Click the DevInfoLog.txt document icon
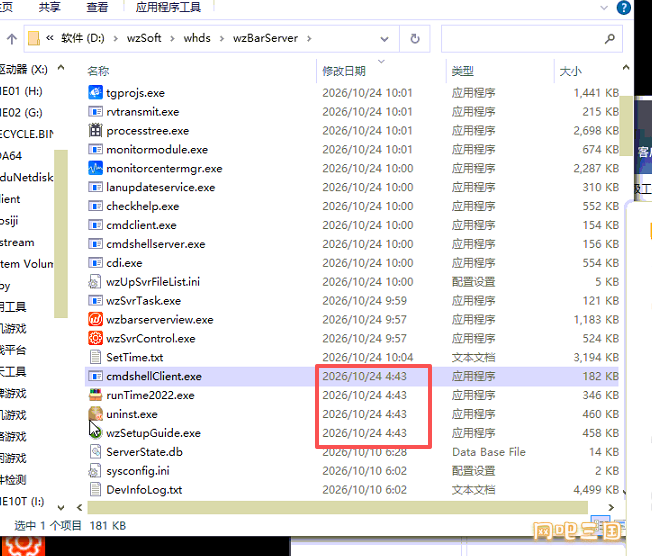The image size is (652, 556). (x=95, y=489)
